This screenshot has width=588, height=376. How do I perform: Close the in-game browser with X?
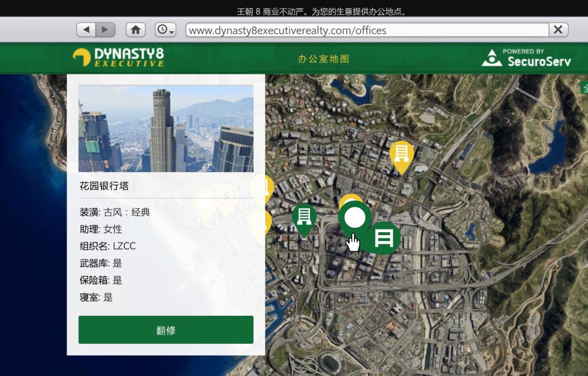click(558, 30)
